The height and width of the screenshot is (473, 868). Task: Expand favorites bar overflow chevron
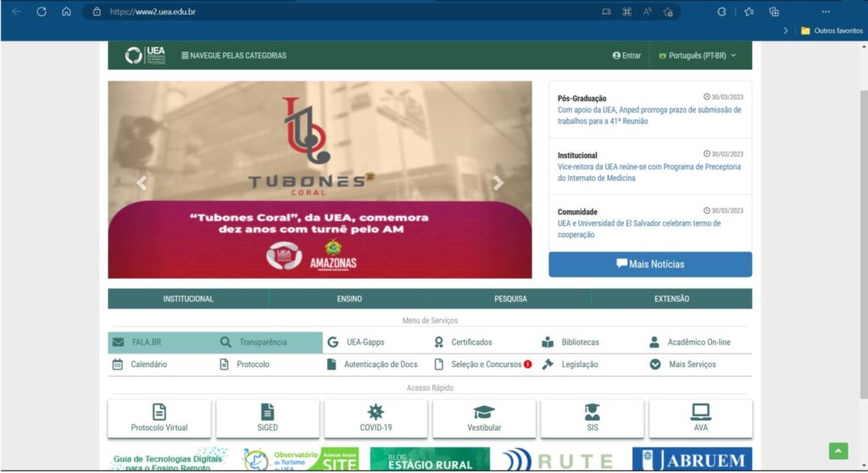pos(785,31)
